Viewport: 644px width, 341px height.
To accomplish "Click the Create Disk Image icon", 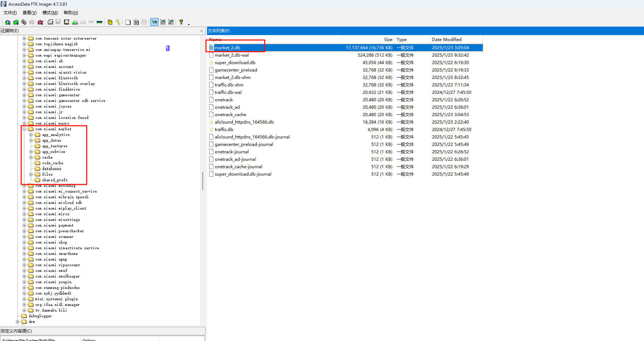I will click(x=51, y=22).
